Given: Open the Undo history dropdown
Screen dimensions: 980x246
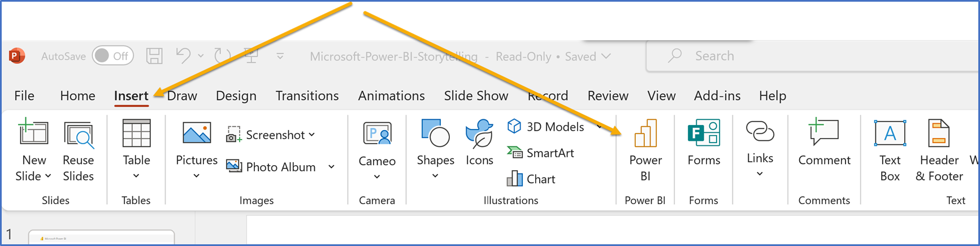Looking at the screenshot, I should click(x=201, y=56).
